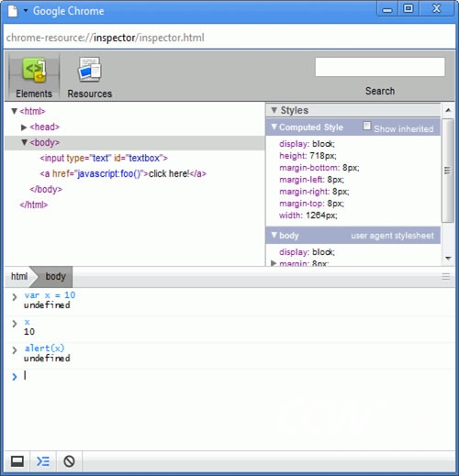
Task: Toggle the console drawer icon
Action: [x=43, y=461]
